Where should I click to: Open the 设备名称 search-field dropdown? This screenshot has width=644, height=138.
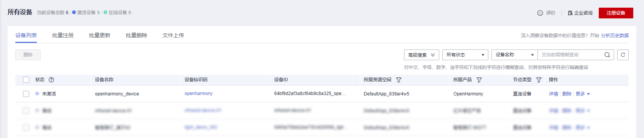point(514,55)
